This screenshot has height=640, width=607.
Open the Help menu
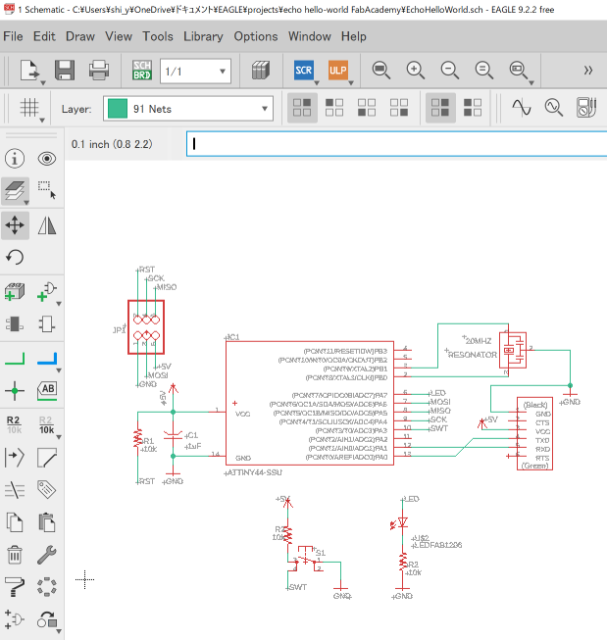point(354,36)
